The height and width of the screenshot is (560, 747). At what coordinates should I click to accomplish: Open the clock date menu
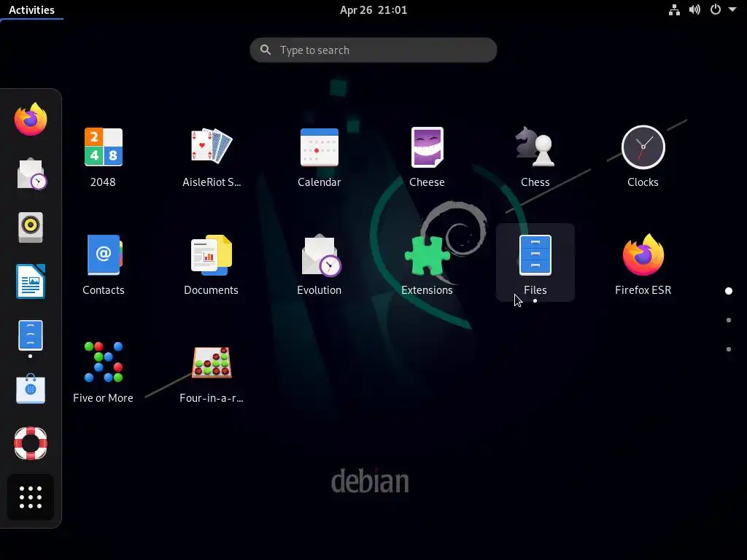373,10
